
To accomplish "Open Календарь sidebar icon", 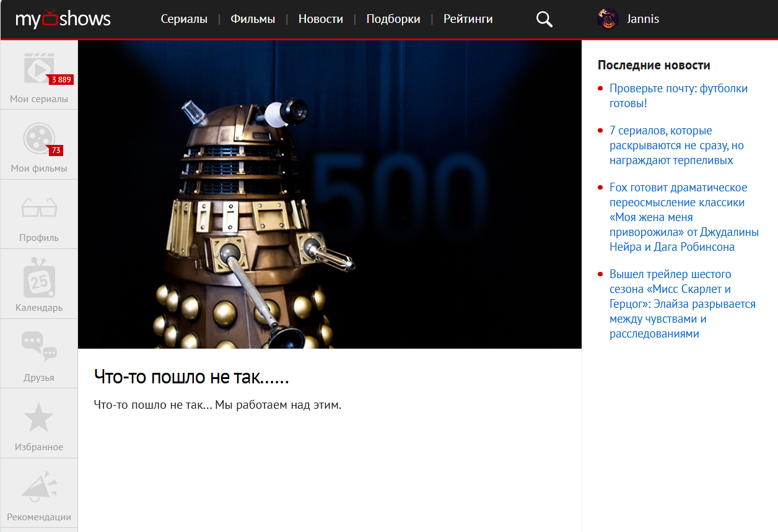I will tap(39, 278).
